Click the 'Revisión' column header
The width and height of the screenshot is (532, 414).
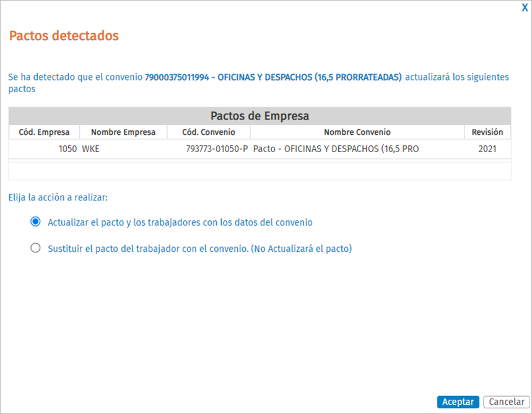pos(487,132)
